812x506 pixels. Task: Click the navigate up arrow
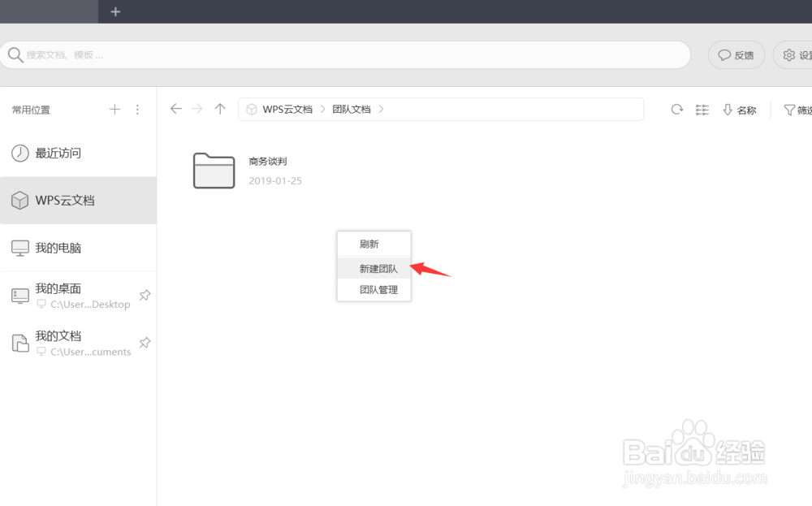coord(219,108)
